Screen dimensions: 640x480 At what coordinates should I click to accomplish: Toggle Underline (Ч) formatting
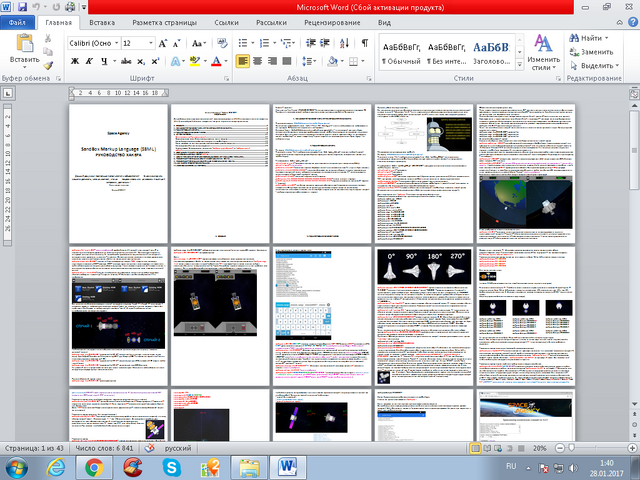click(104, 61)
